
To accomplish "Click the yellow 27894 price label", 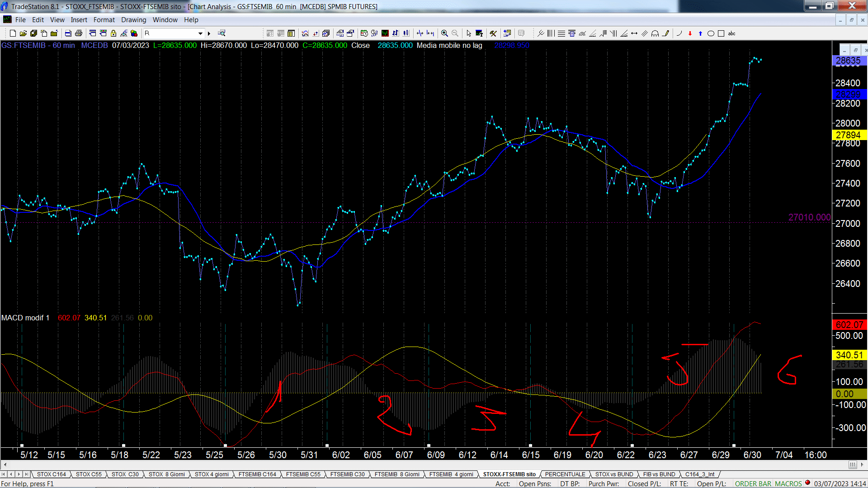I will coord(849,135).
